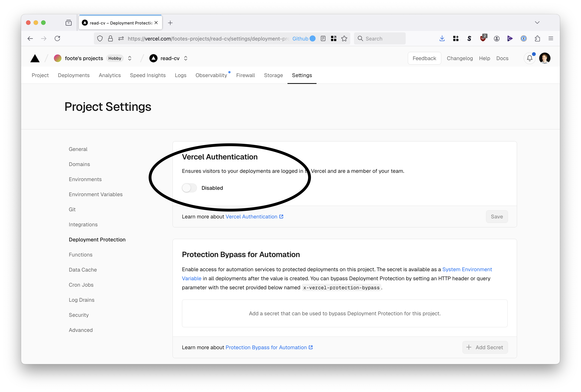
Task: Click the account circle toolbar icon
Action: pos(497,38)
